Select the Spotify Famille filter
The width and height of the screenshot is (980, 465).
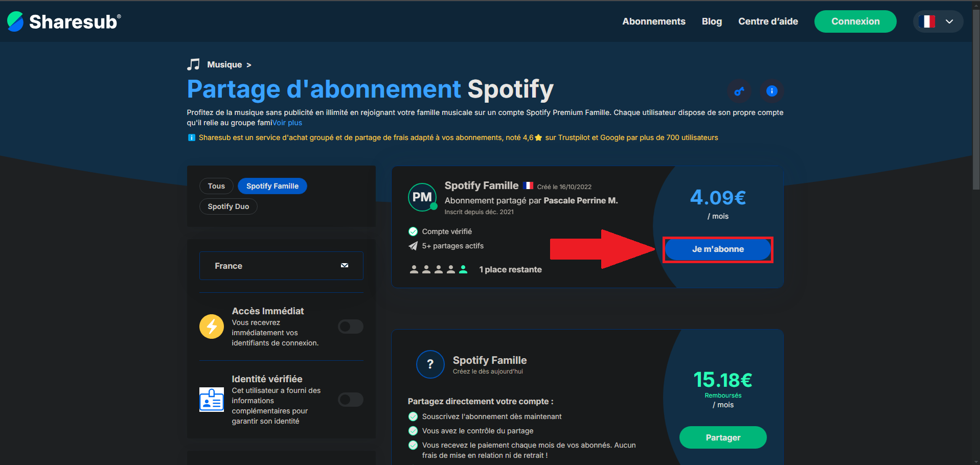pos(272,186)
